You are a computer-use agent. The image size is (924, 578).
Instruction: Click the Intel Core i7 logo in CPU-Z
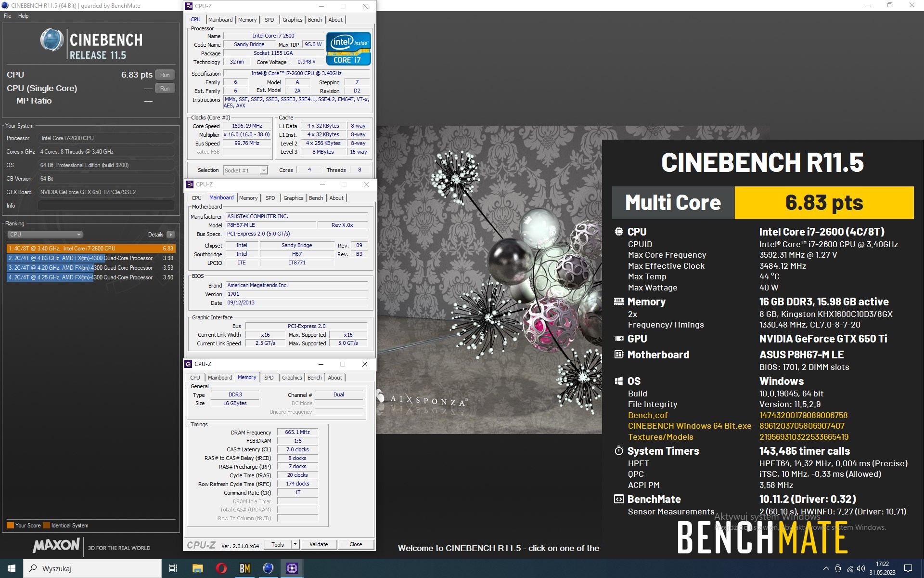(348, 48)
